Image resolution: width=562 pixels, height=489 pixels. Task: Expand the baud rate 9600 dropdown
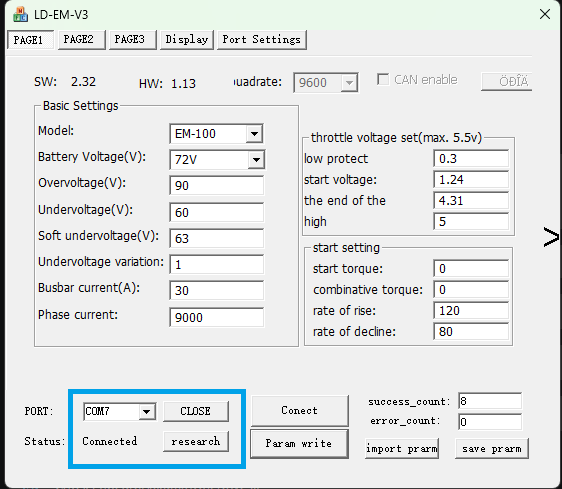pos(349,83)
